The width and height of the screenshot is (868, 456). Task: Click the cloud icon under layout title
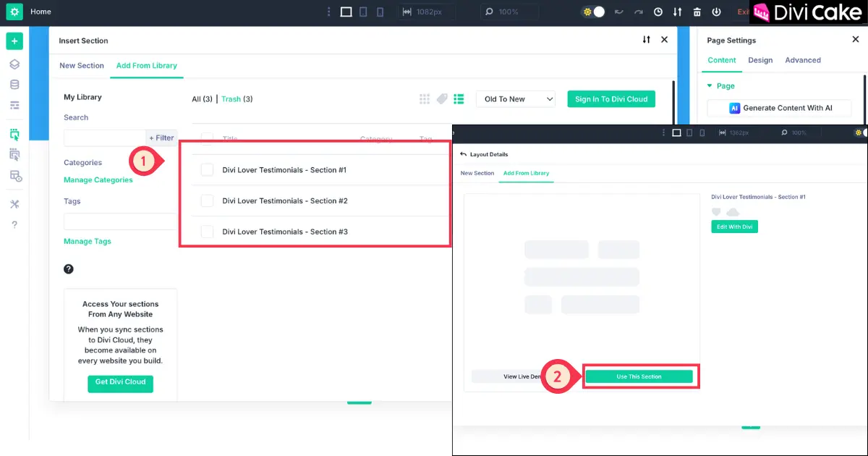pos(733,212)
